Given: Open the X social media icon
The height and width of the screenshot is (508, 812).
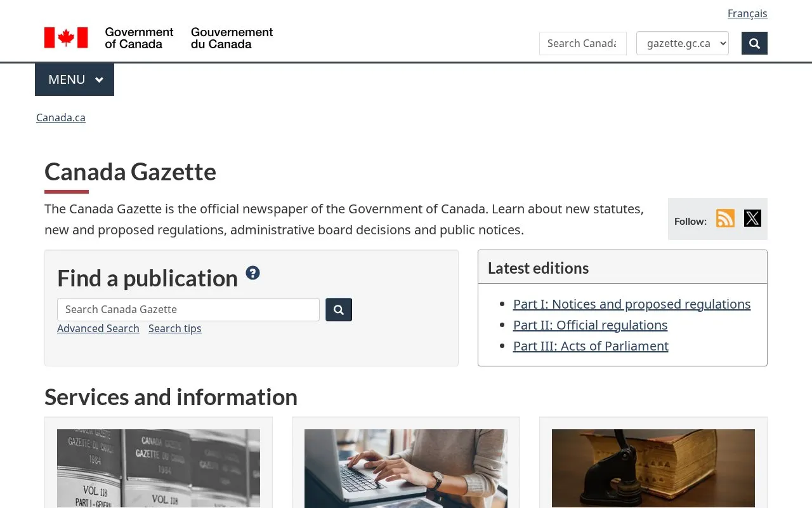Looking at the screenshot, I should pyautogui.click(x=752, y=218).
